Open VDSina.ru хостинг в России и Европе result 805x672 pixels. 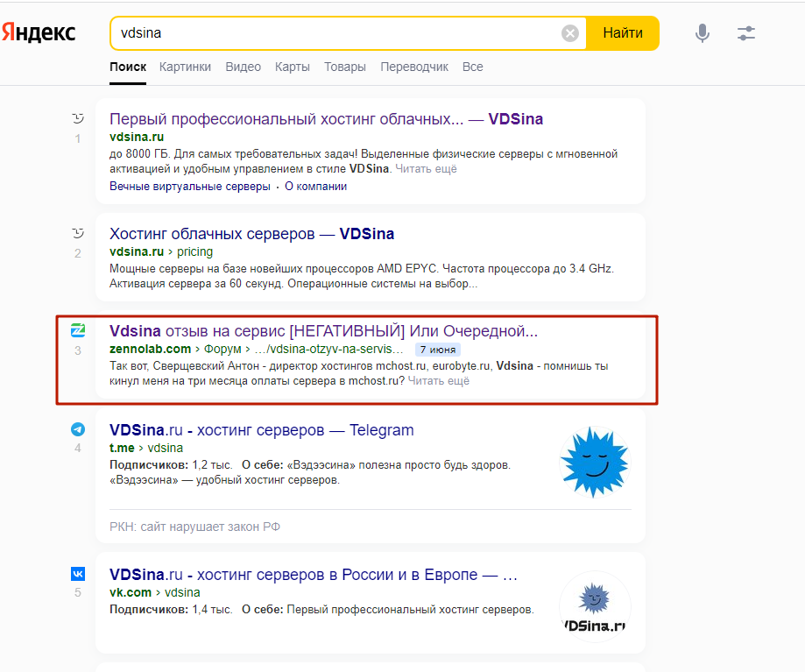pos(314,575)
